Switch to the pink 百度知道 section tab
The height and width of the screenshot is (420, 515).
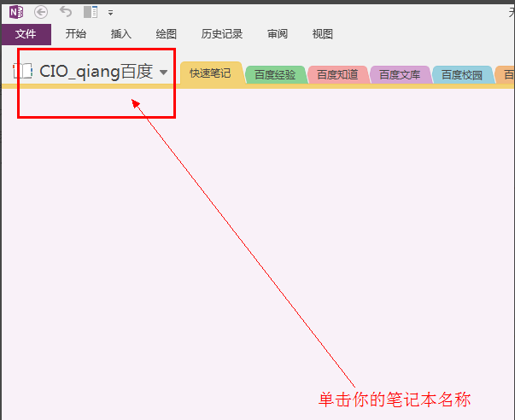337,75
